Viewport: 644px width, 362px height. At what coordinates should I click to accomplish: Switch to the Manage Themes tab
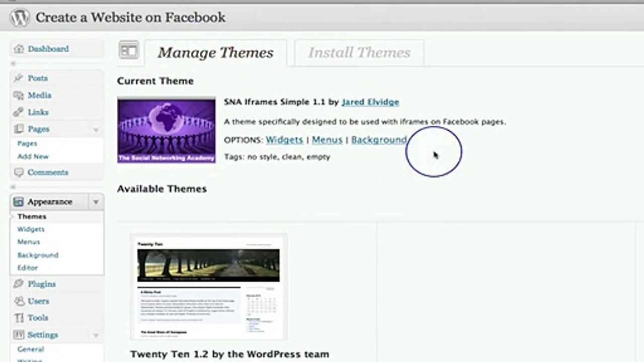215,53
